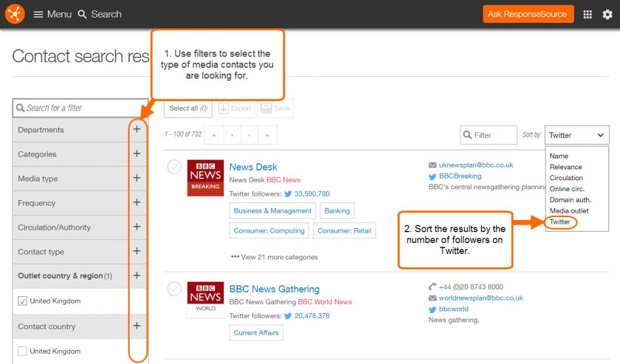Screen dimensions: 620x364
Task: Open the BBC World News outlet link
Action: click(x=325, y=302)
